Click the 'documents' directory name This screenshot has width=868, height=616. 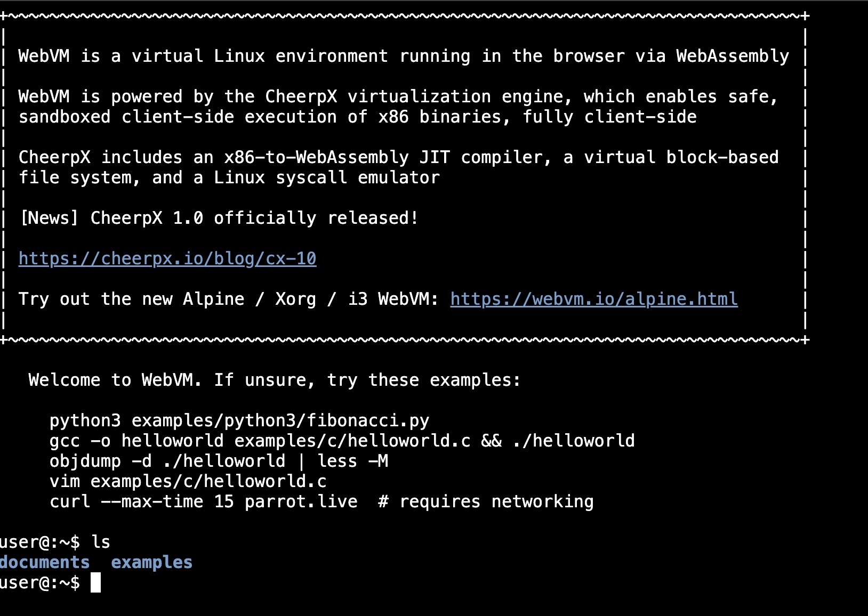tap(45, 563)
